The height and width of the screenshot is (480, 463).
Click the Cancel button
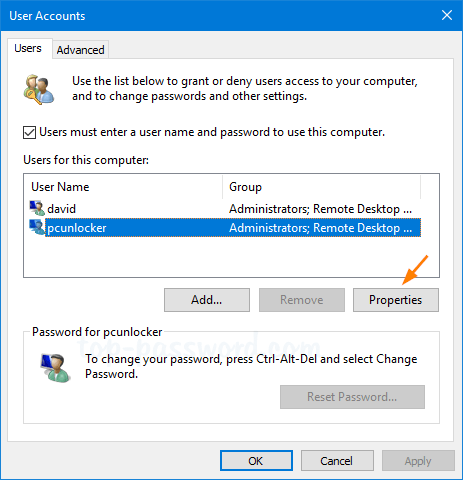pos(337,461)
